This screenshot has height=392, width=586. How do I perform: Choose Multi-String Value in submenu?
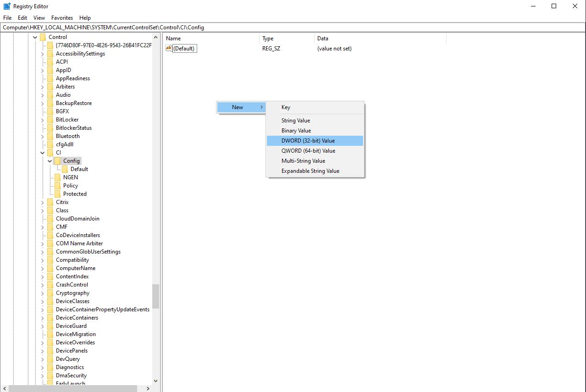(315, 161)
